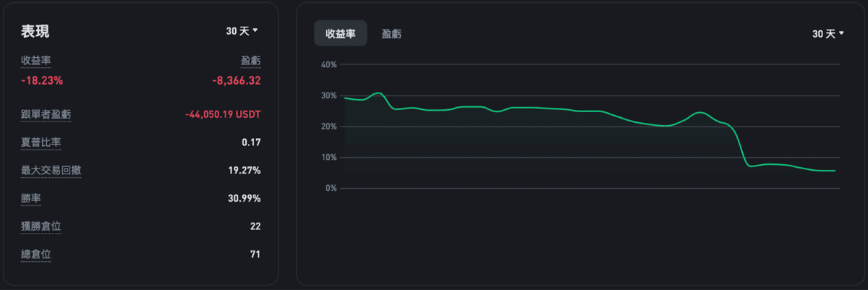Screen dimensions: 868x290
Task: Click the 夏普比率 underlined label
Action: pyautogui.click(x=41, y=142)
